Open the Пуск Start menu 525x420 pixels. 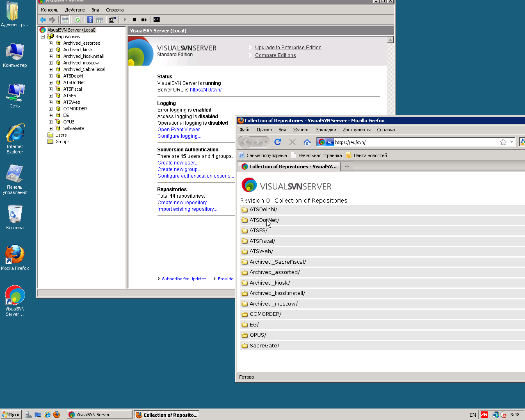tap(11, 415)
